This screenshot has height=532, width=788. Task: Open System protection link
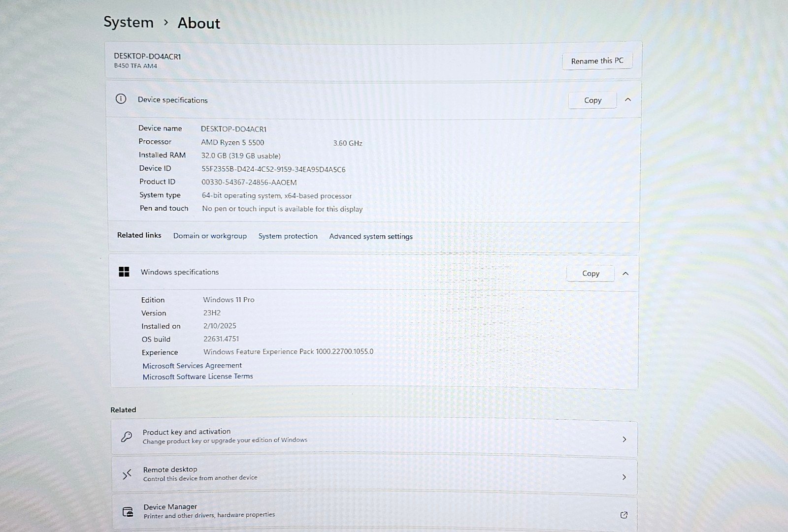tap(288, 236)
